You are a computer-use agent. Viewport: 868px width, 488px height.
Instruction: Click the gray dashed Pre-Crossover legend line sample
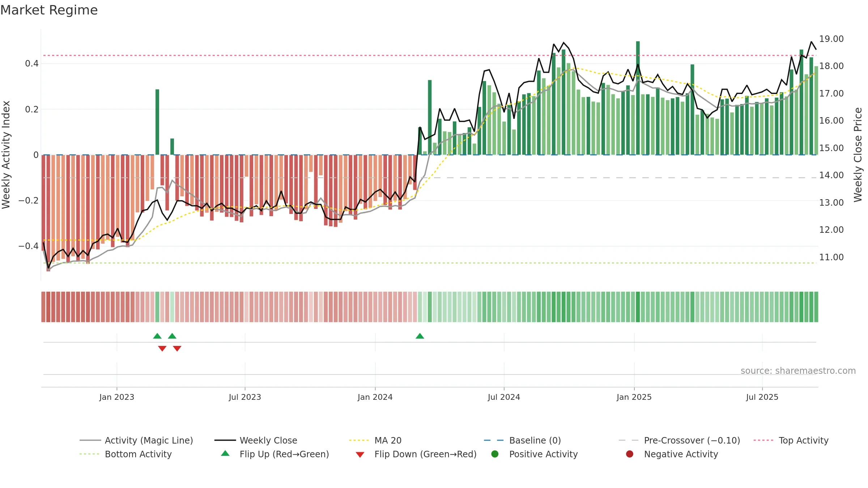(x=629, y=440)
